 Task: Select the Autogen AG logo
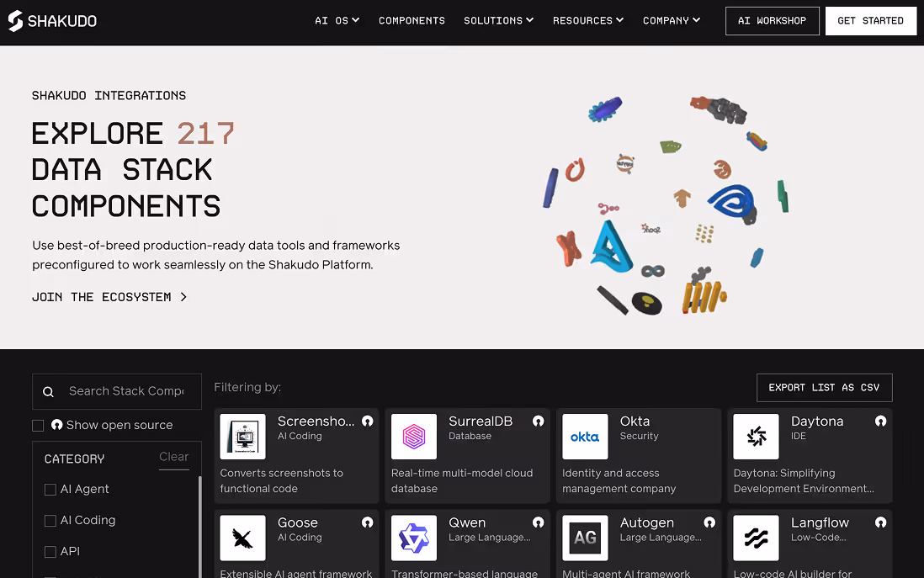click(585, 538)
